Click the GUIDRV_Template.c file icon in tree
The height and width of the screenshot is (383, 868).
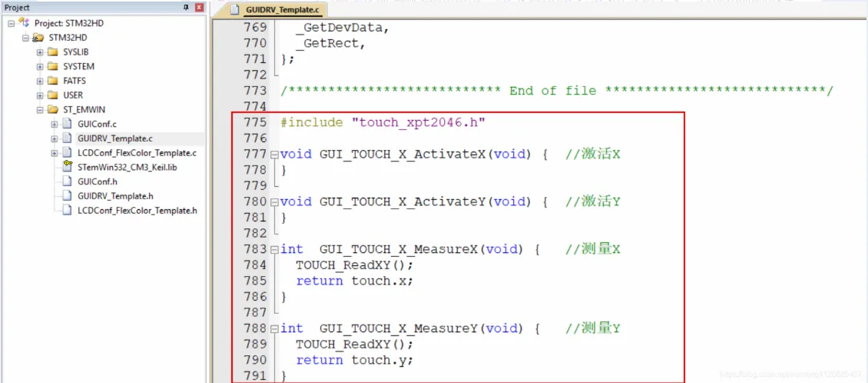tap(67, 138)
